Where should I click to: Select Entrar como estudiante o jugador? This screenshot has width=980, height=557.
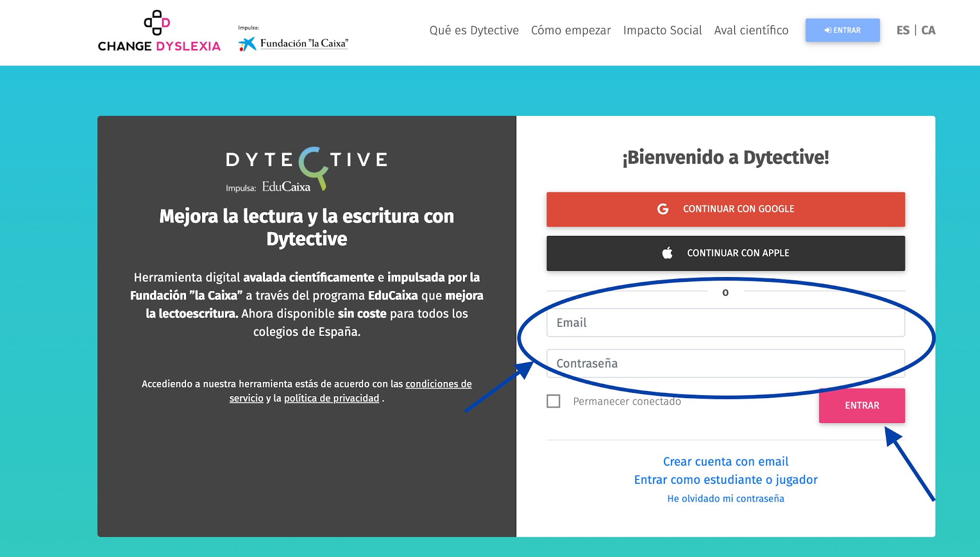[x=725, y=479]
